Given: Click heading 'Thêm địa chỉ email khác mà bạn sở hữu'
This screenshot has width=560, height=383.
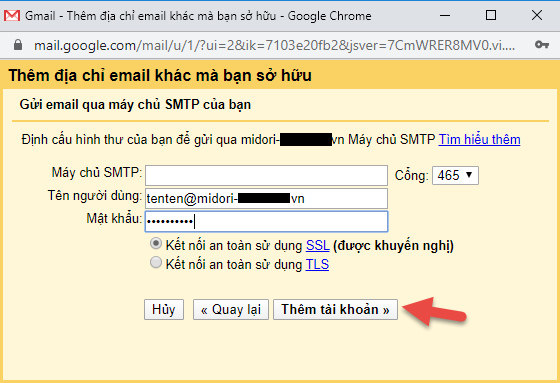Looking at the screenshot, I should tap(160, 75).
